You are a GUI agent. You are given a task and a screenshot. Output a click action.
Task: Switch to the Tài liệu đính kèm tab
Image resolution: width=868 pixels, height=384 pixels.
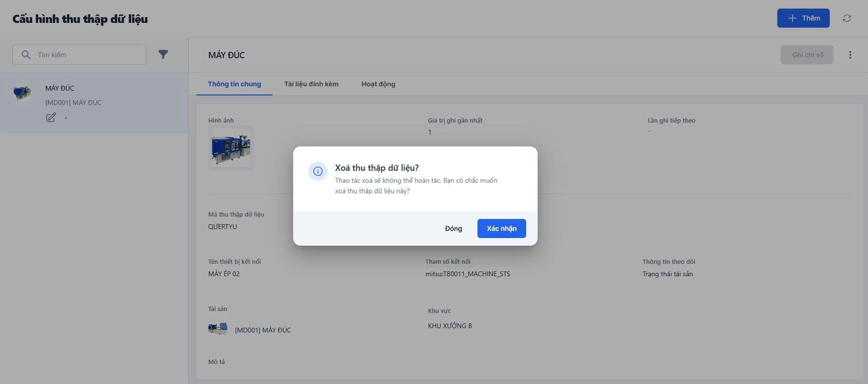311,84
